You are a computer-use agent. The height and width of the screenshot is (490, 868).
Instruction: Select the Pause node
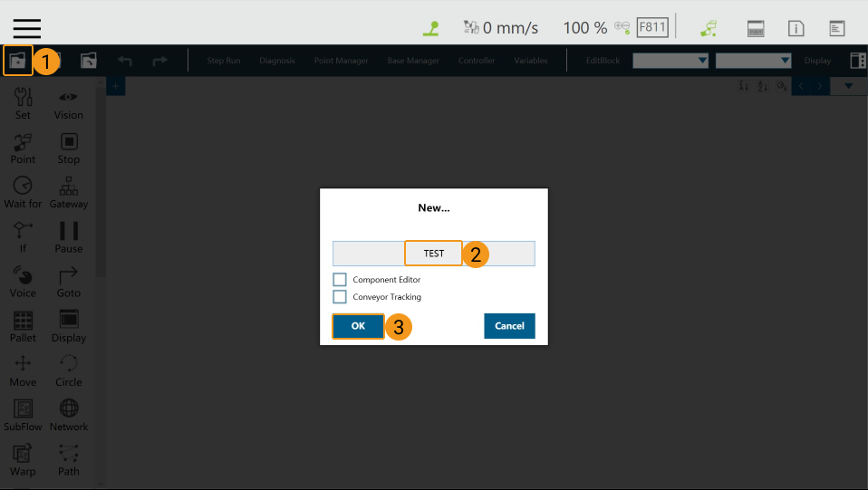tap(69, 237)
